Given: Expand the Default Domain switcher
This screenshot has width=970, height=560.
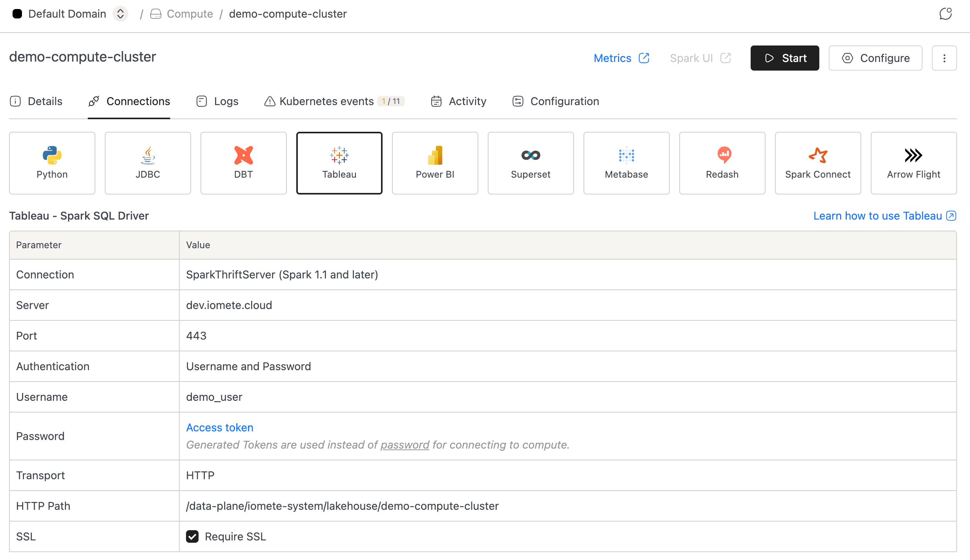Looking at the screenshot, I should point(120,14).
